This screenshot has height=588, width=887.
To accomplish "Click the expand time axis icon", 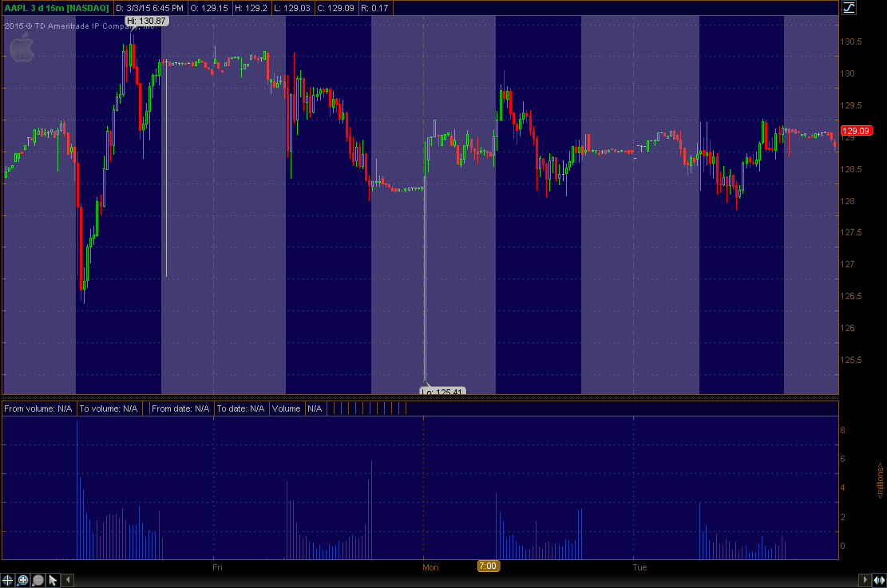I will coord(880,580).
